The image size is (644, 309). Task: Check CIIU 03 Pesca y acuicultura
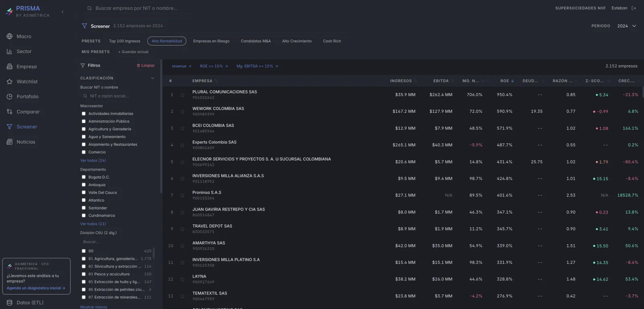pyautogui.click(x=84, y=274)
